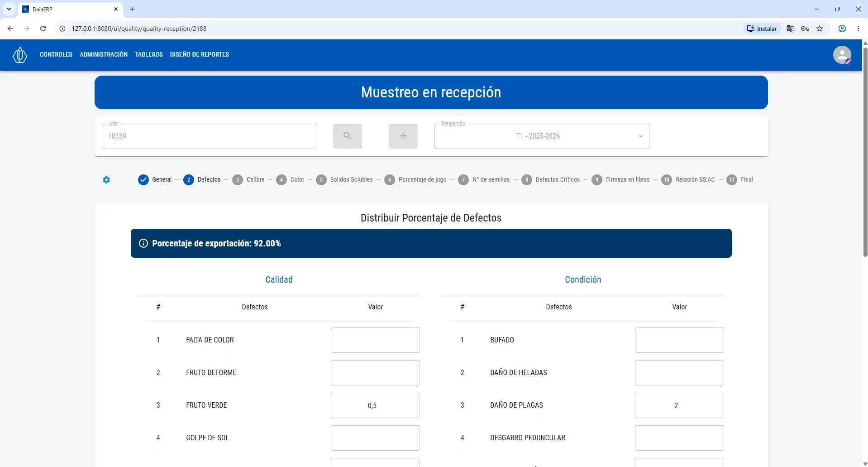868x467 pixels.
Task: Open the translate page icon
Action: coord(791,29)
